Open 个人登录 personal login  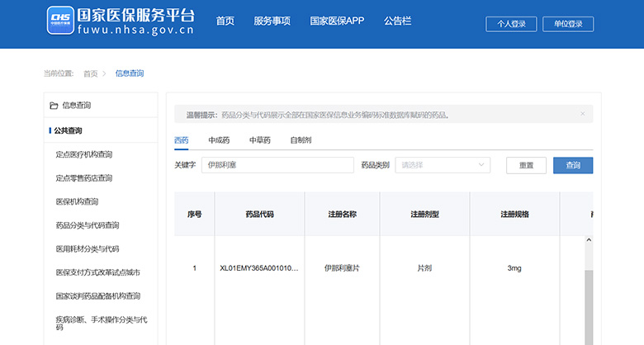coord(511,24)
